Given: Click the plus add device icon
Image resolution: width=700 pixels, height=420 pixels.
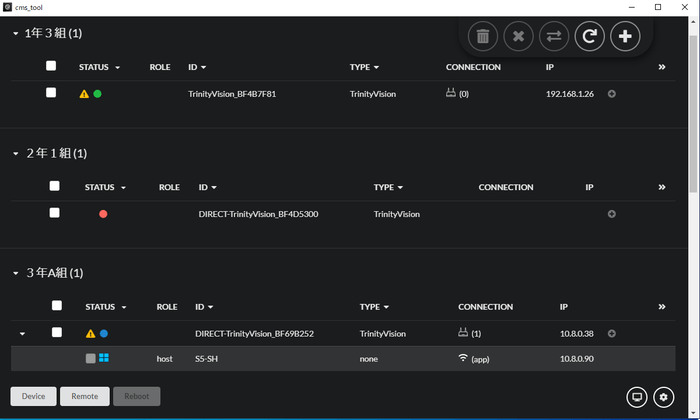Looking at the screenshot, I should coord(625,37).
